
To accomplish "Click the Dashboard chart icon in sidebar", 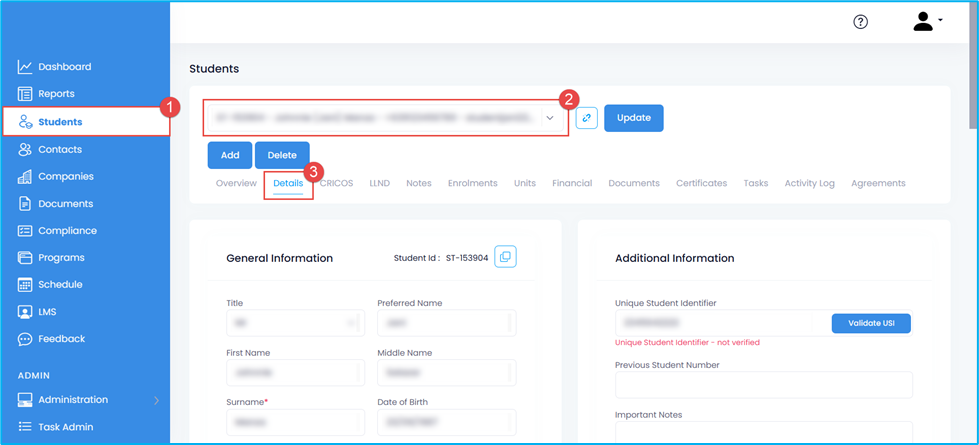I will [x=25, y=67].
